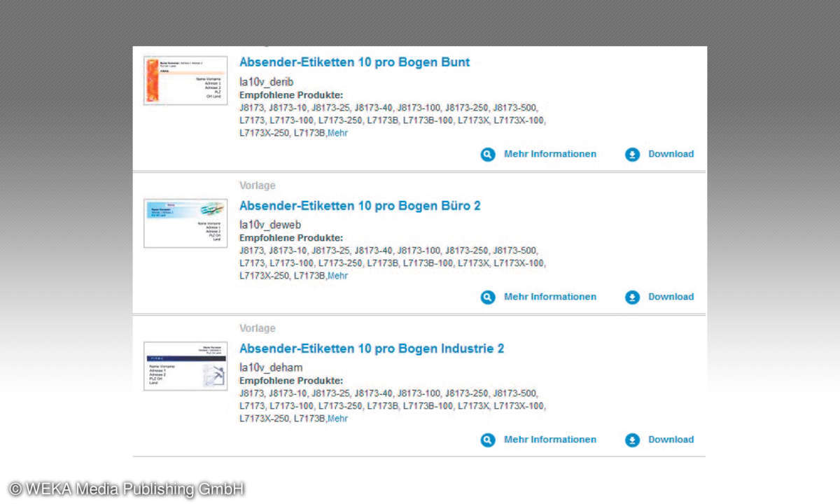Viewport: 840px width, 504px height.
Task: Select the Industrie 2 label preview thumbnail
Action: (x=185, y=366)
